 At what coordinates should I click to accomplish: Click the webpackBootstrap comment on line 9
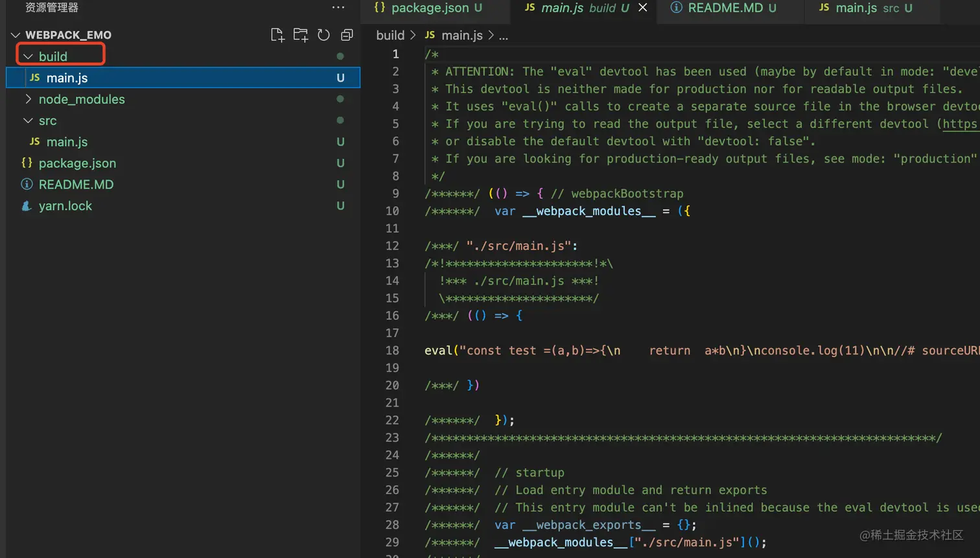pos(617,194)
